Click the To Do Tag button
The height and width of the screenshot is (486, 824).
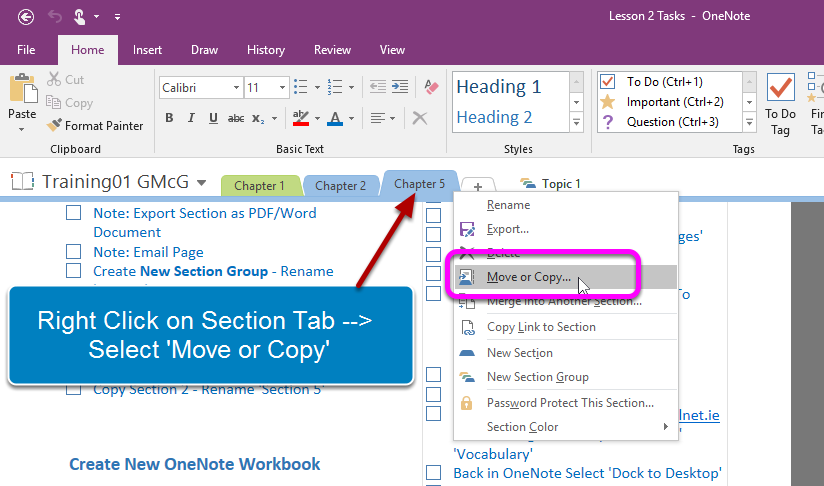pyautogui.click(x=780, y=104)
